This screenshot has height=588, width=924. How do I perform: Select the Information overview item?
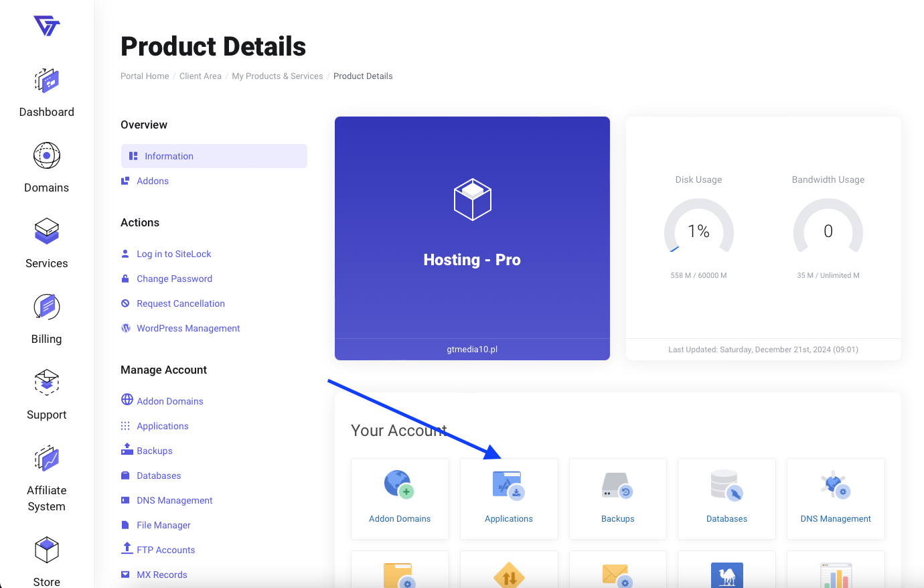[214, 156]
